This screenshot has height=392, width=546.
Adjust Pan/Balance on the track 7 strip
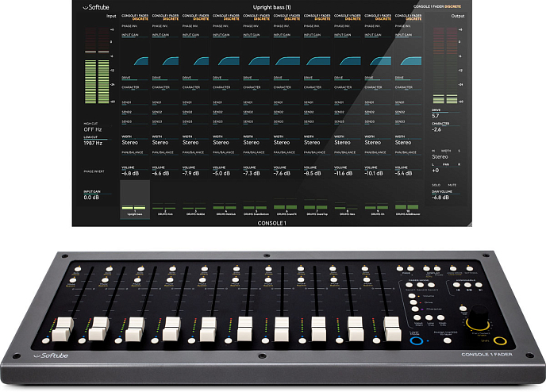[317, 153]
